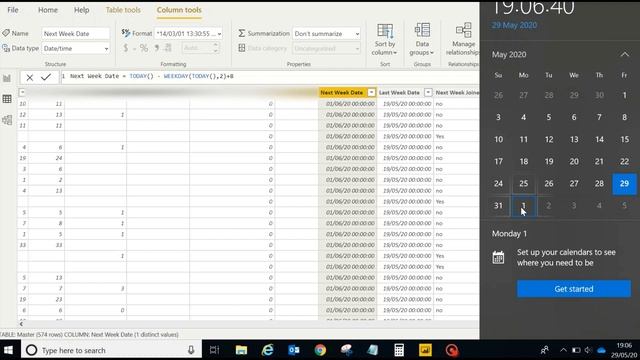Select May 18 in the calendar
The image size is (640, 360).
524,161
